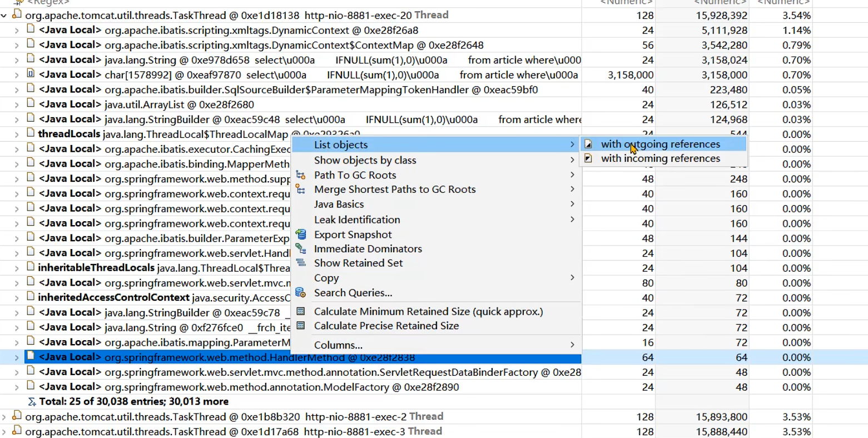Expand the ModelFactory row
This screenshot has height=438, width=868.
[x=17, y=387]
